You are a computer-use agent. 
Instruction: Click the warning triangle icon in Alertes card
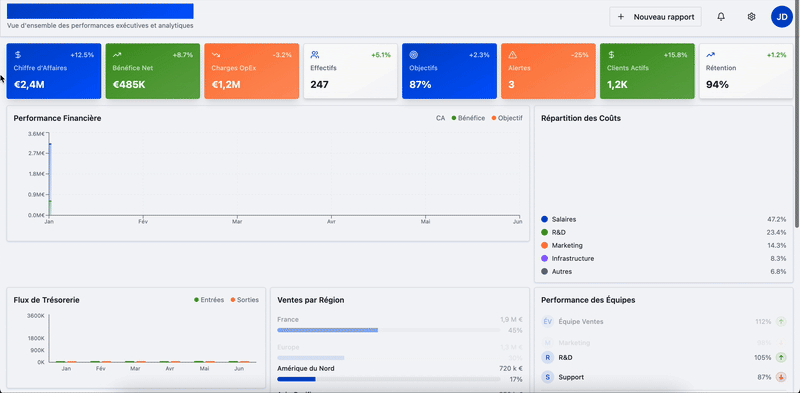pos(513,55)
